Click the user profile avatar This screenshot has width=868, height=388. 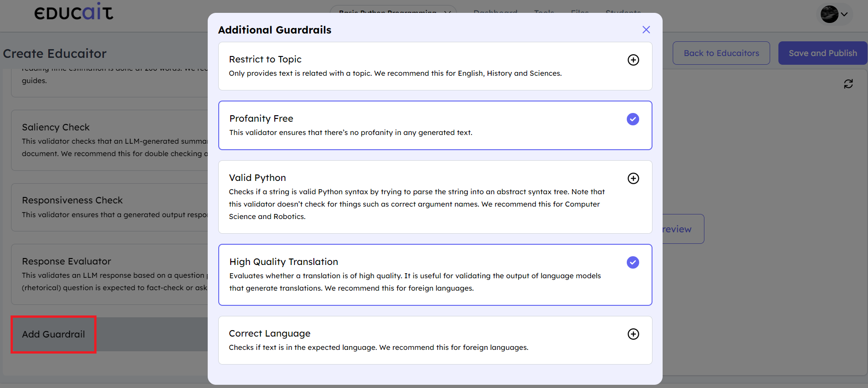click(829, 14)
